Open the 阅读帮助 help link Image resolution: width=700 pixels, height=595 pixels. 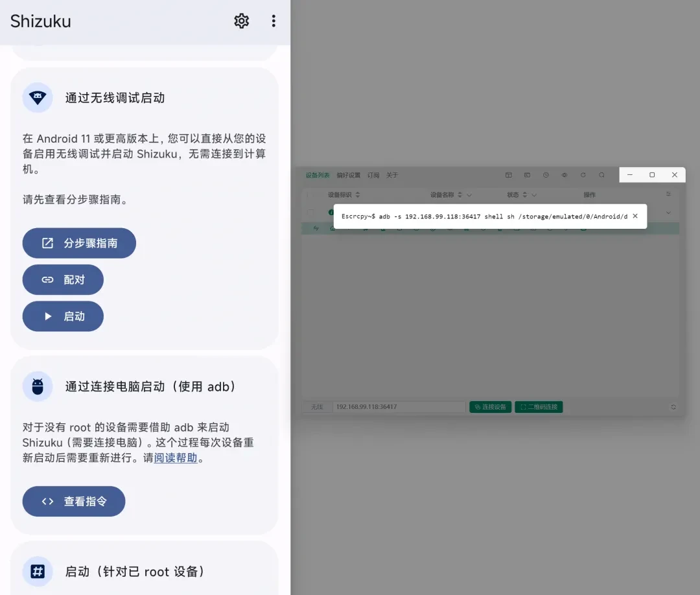[x=176, y=458]
